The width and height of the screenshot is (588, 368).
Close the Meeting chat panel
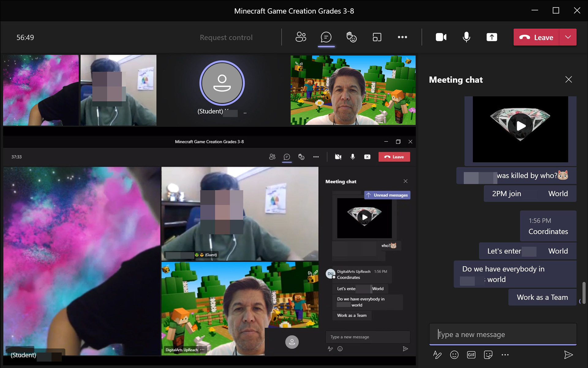(568, 80)
